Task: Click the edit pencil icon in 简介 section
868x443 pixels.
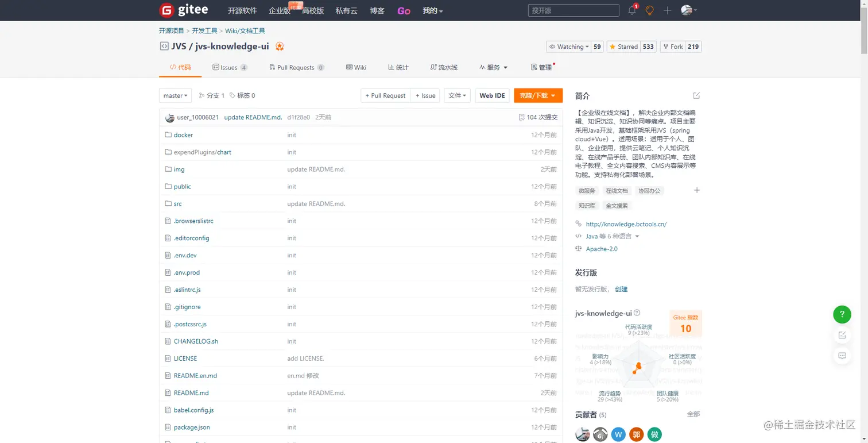Action: (x=696, y=95)
